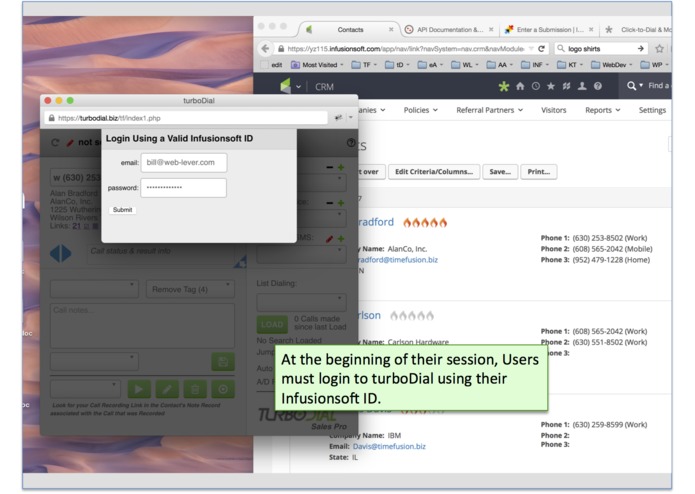
Task: Click the Submit button in login dialog
Action: tap(122, 210)
